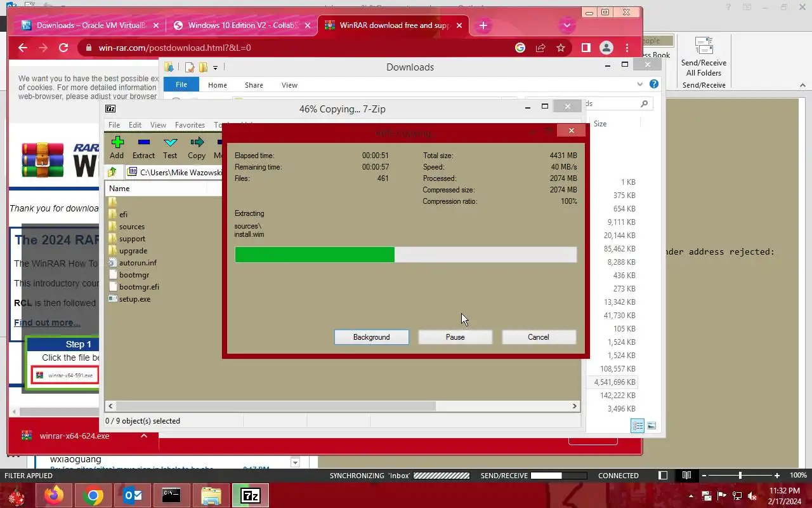Click the Find out more link

click(x=47, y=323)
